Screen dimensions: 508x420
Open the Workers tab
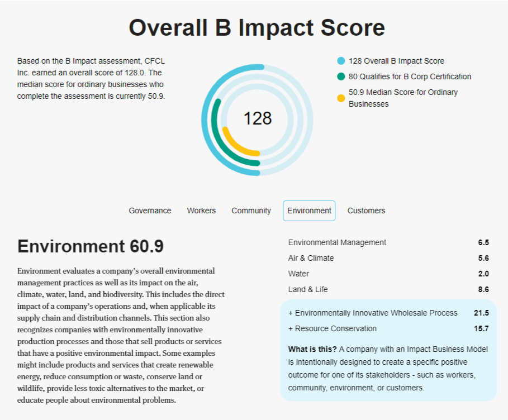tap(201, 211)
